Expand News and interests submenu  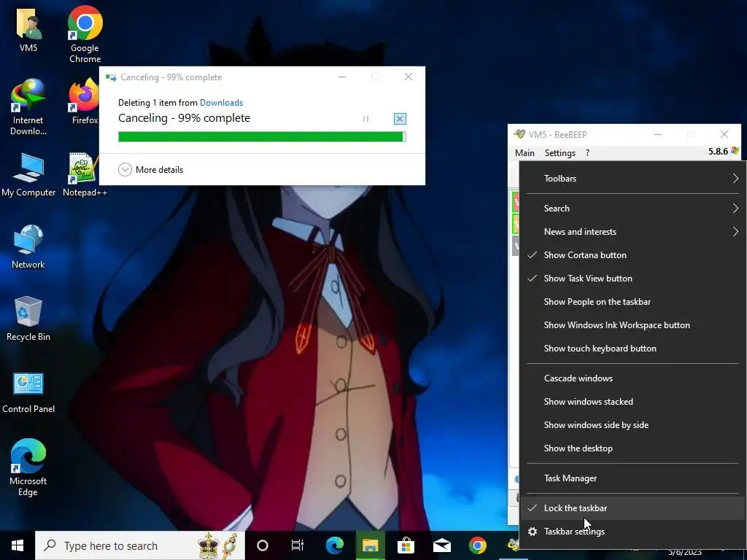click(632, 232)
